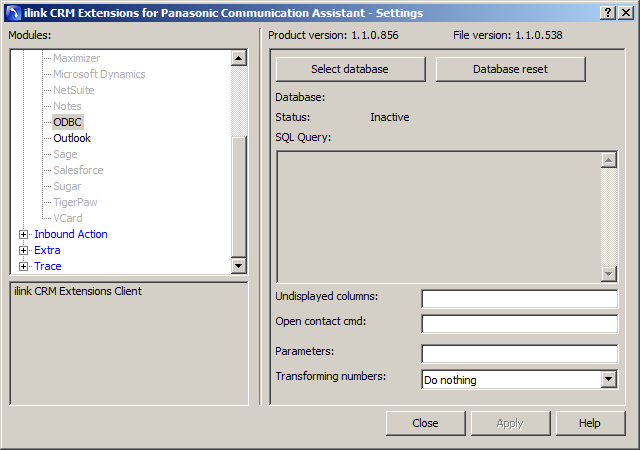Select the Microsoft Dynamics module
This screenshot has width=640, height=450.
(x=99, y=74)
